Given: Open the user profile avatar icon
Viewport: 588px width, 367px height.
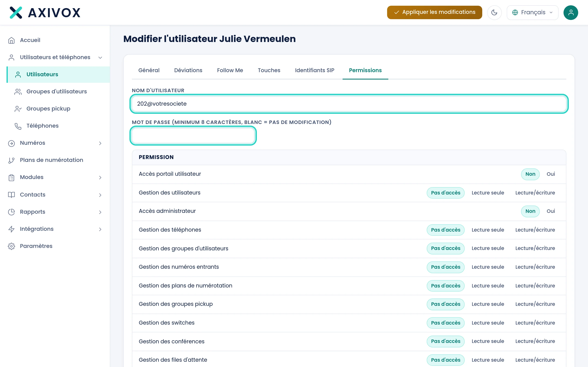Looking at the screenshot, I should coord(570,12).
